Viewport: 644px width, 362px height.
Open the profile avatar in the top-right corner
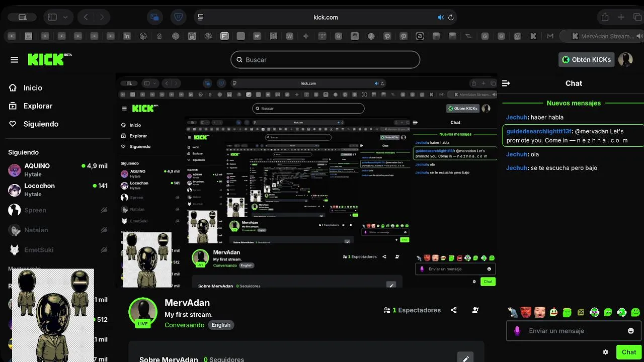[x=625, y=59]
